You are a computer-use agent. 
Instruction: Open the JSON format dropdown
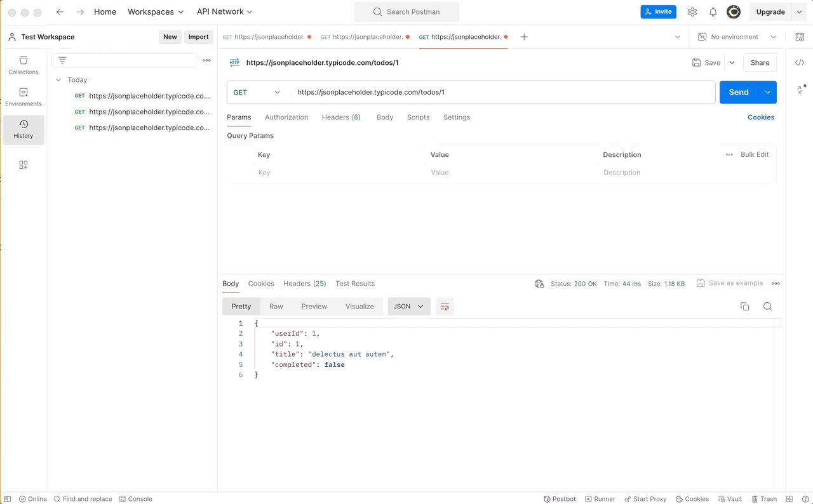coord(409,307)
